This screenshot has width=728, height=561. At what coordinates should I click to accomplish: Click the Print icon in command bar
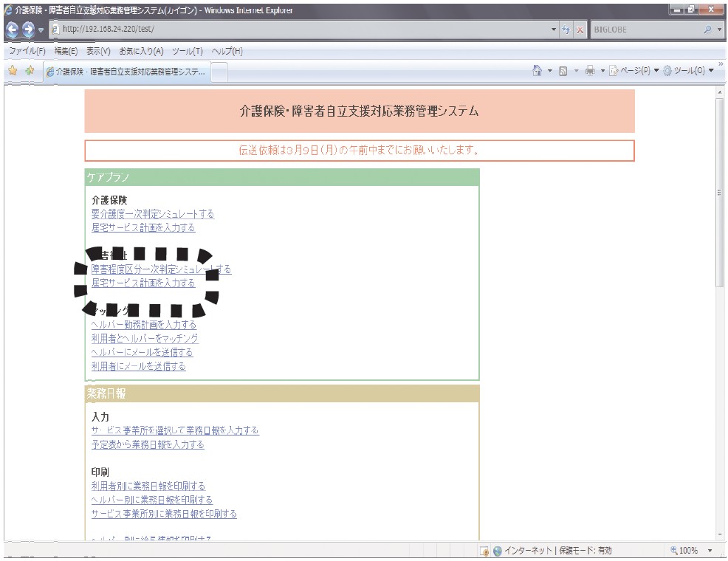click(590, 71)
